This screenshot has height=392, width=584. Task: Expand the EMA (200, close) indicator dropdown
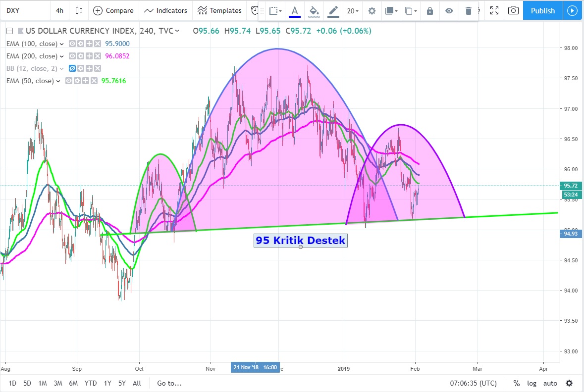[62, 56]
